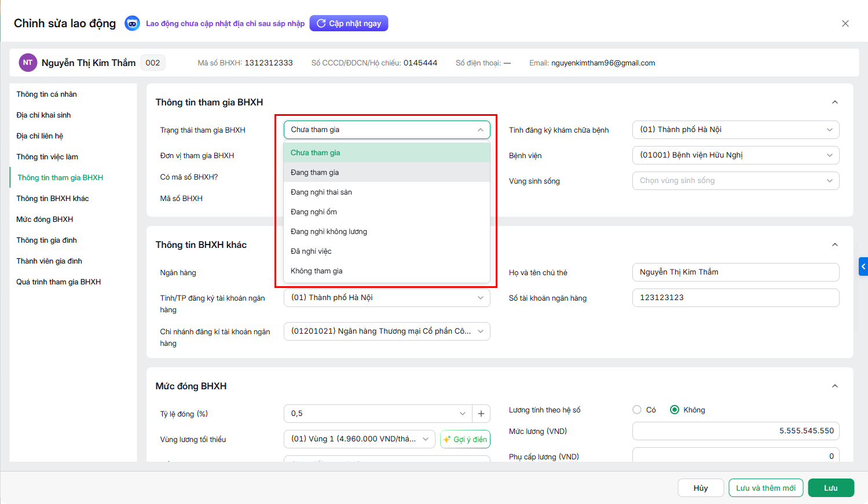Click the name Nguyễn Thị Kim Thắm in header
Screen dimensions: 868x504
point(89,63)
